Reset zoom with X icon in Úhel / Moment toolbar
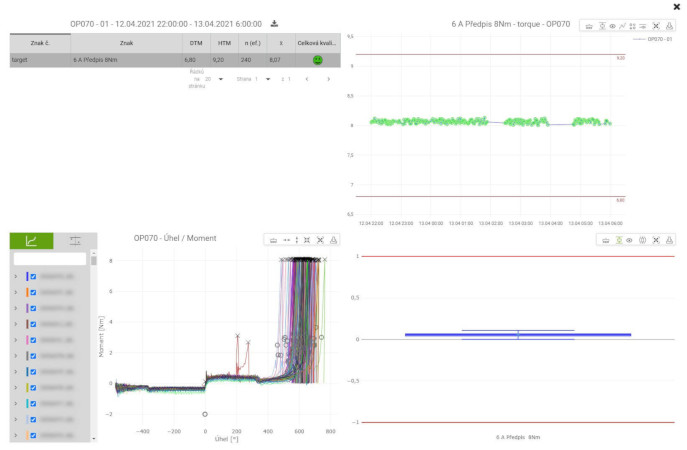687x450 pixels. [320, 240]
